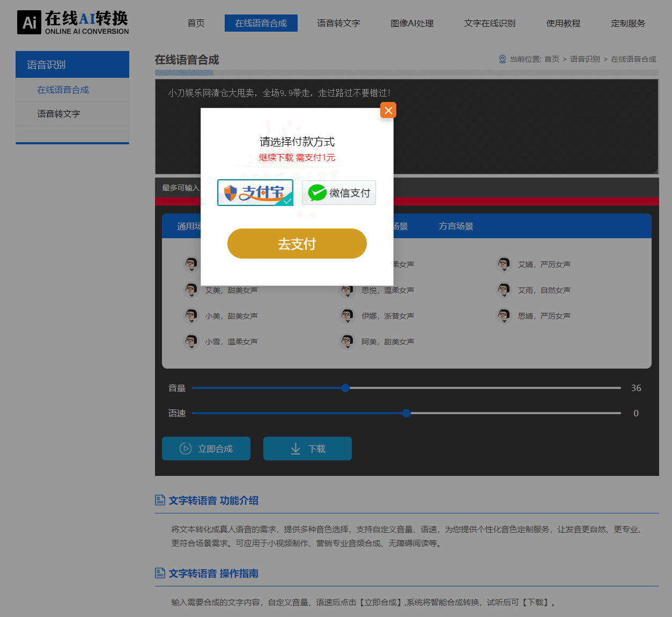Open the 图像AI处理 navigation tab
This screenshot has height=617, width=672.
pyautogui.click(x=412, y=23)
